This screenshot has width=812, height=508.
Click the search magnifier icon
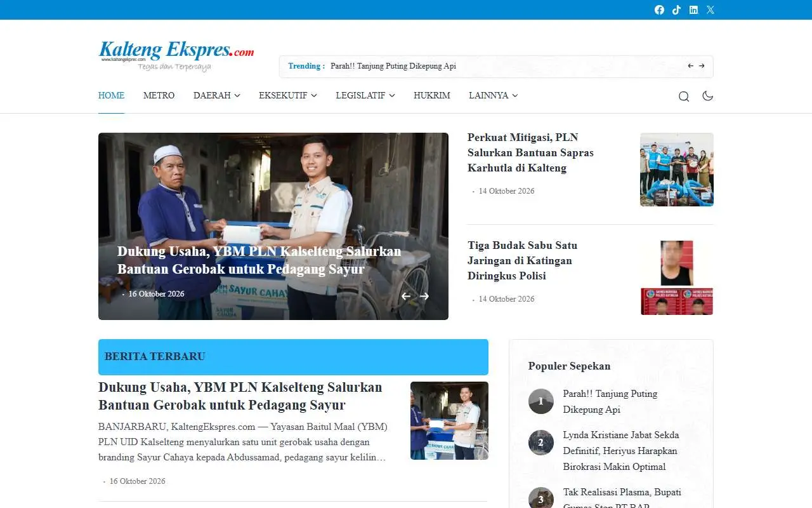[x=684, y=96]
